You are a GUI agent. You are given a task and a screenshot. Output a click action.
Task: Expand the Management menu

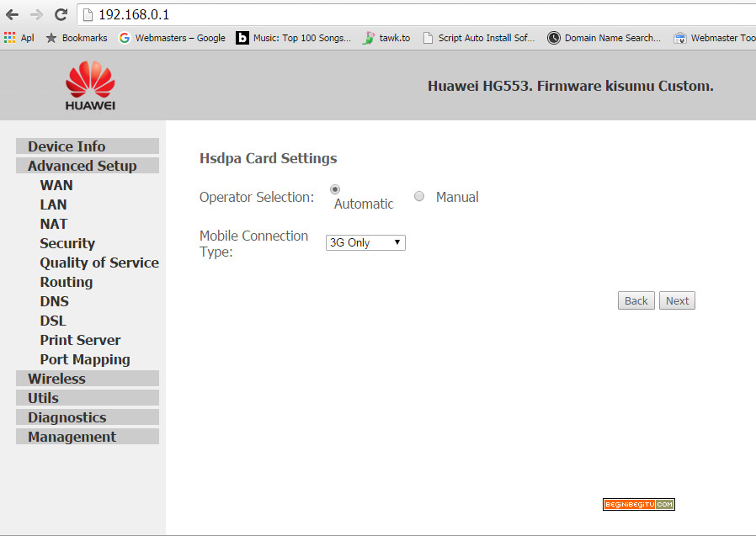(88, 436)
